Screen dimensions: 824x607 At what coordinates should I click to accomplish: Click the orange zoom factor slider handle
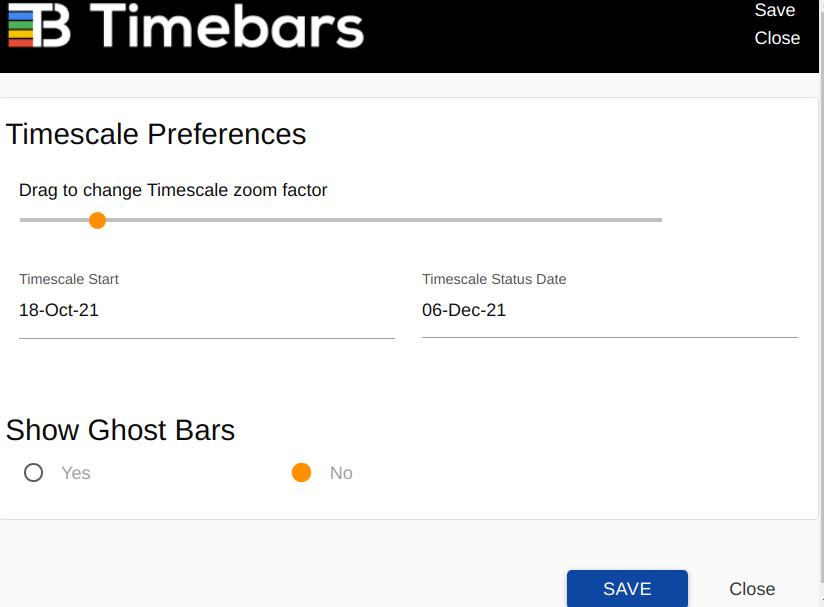coord(97,220)
